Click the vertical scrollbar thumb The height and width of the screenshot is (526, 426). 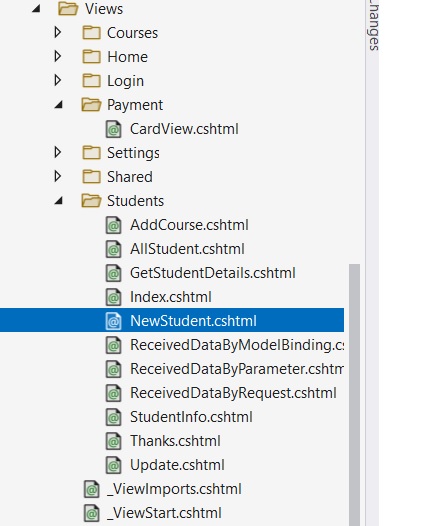[354, 395]
